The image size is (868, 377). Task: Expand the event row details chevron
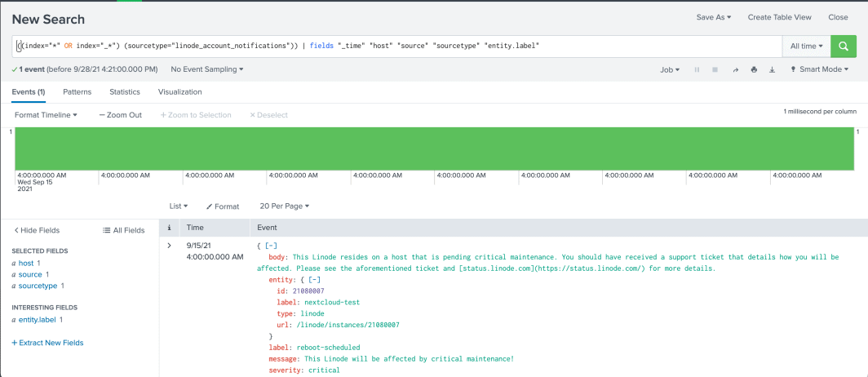click(169, 246)
